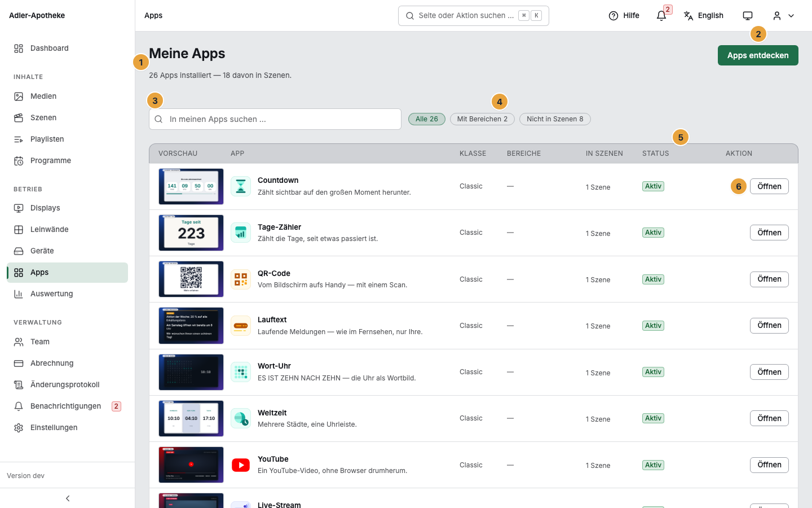Open the Team page
This screenshot has width=812, height=508.
click(67, 342)
